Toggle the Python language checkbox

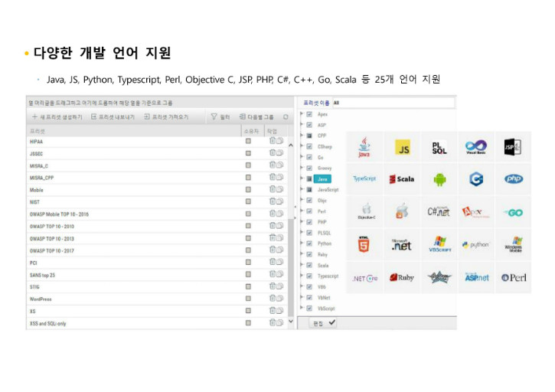tap(309, 243)
